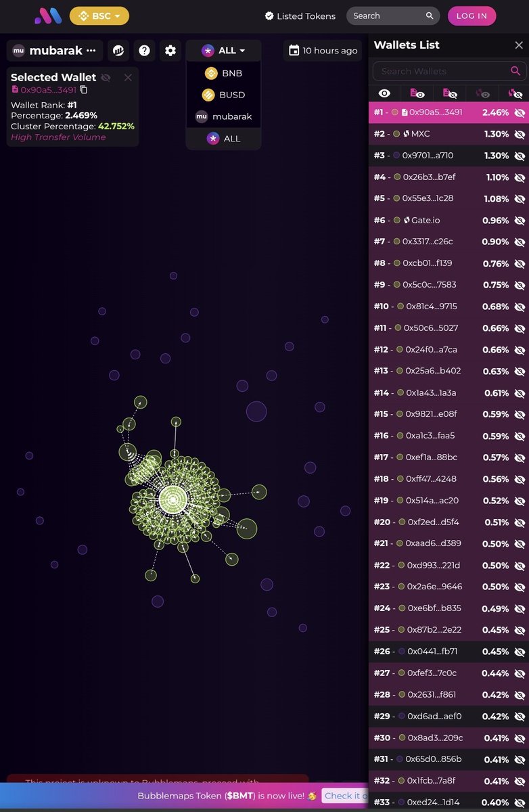Toggle visibility of the MXC wallet

tap(520, 134)
